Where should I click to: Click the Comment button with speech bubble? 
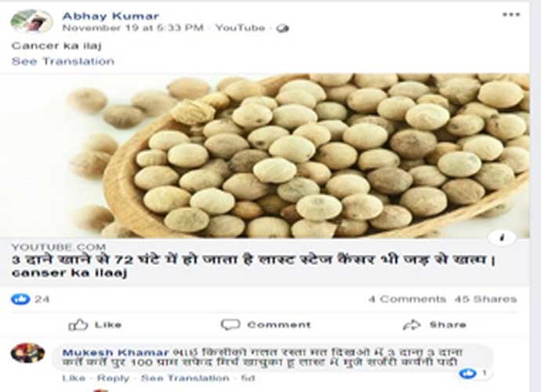tap(266, 325)
